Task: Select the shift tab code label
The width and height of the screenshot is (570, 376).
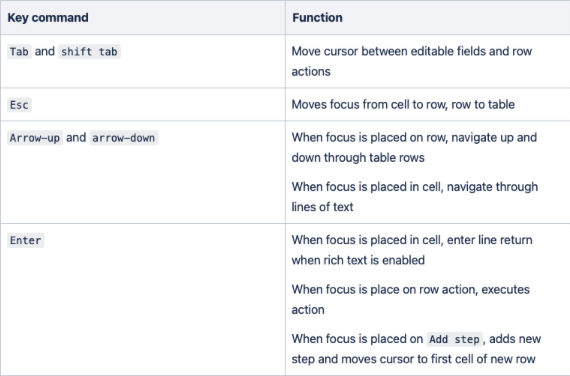Action: pyautogui.click(x=89, y=52)
